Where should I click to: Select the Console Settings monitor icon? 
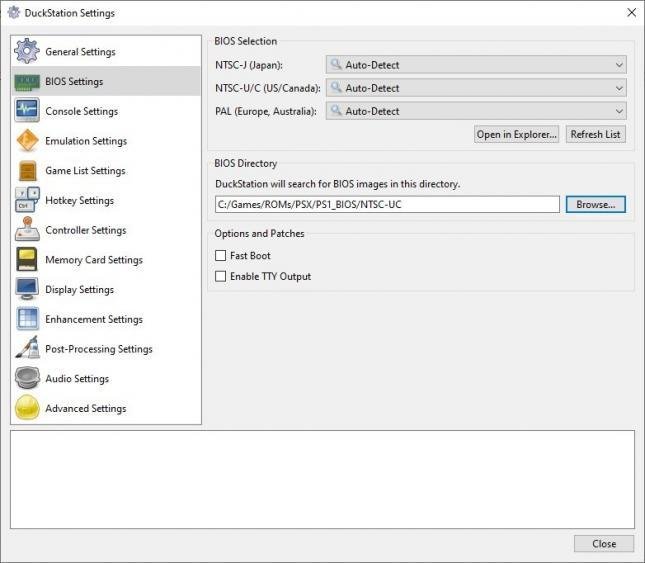coord(27,111)
